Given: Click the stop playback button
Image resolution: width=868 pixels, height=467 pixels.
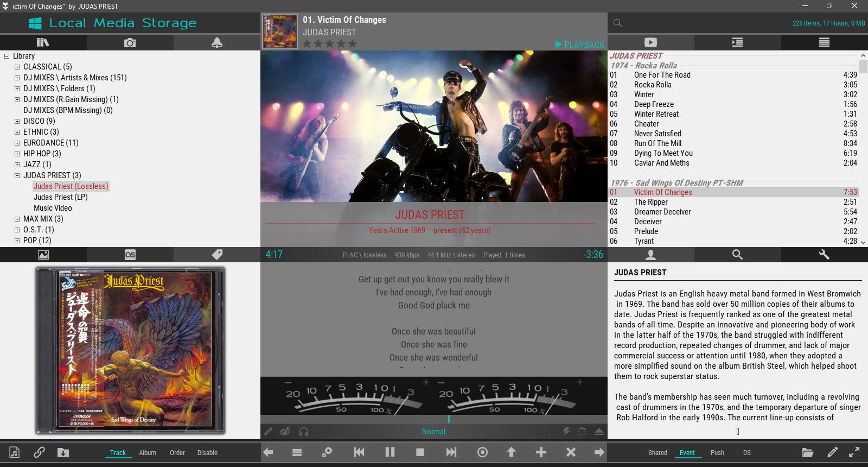Looking at the screenshot, I should point(420,452).
